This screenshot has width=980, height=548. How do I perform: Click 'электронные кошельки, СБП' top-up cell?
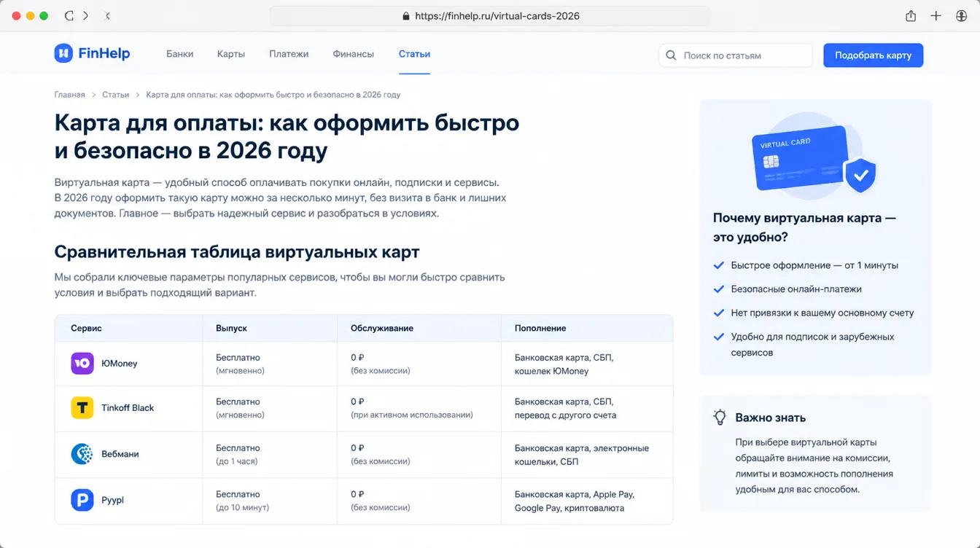click(x=582, y=455)
